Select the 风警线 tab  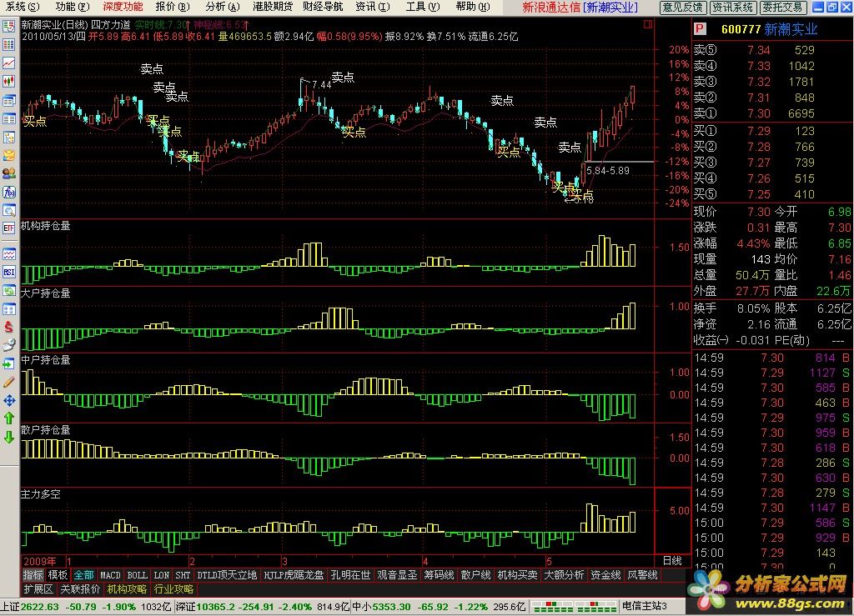coord(642,574)
